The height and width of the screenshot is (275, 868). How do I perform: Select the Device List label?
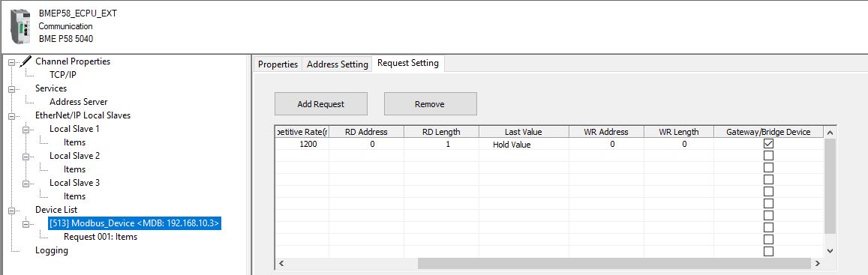click(x=56, y=210)
